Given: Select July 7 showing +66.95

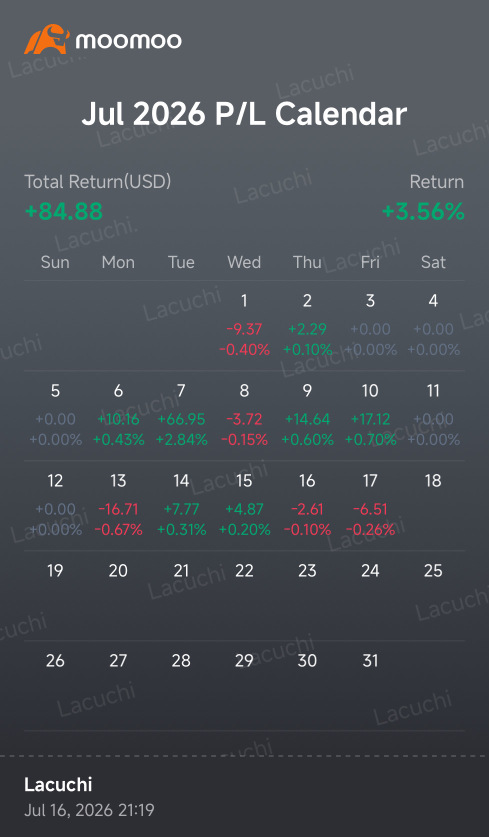Looking at the screenshot, I should pyautogui.click(x=181, y=415).
